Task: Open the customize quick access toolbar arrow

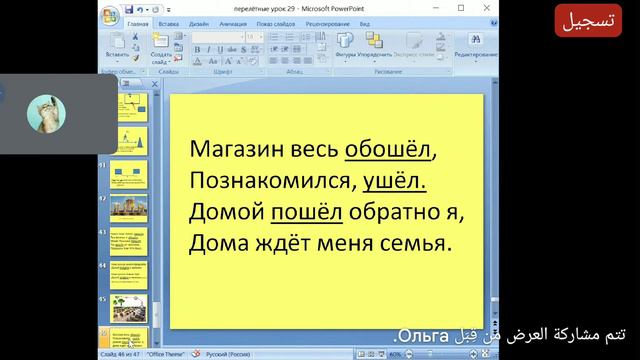Action: 169,10
